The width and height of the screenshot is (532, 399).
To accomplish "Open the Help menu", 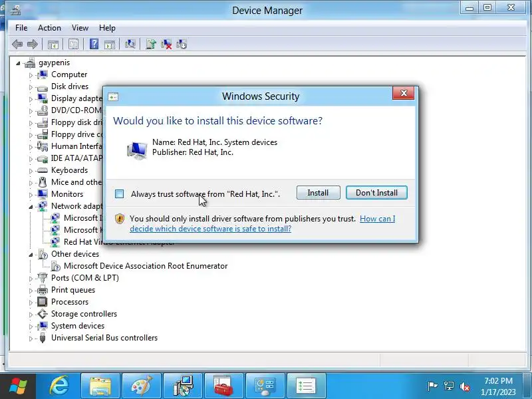I will point(107,28).
